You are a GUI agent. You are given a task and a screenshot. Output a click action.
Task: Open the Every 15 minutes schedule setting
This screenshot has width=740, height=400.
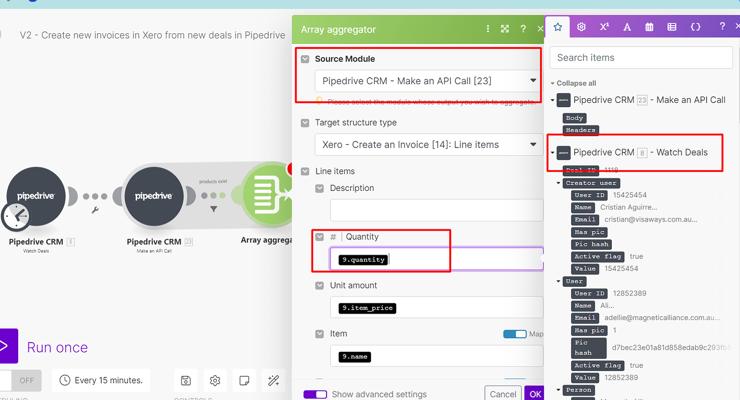101,380
